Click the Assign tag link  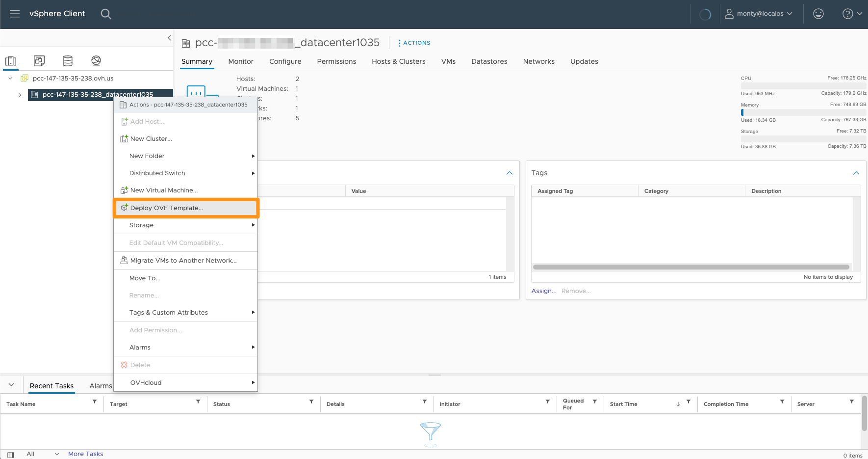pos(544,291)
